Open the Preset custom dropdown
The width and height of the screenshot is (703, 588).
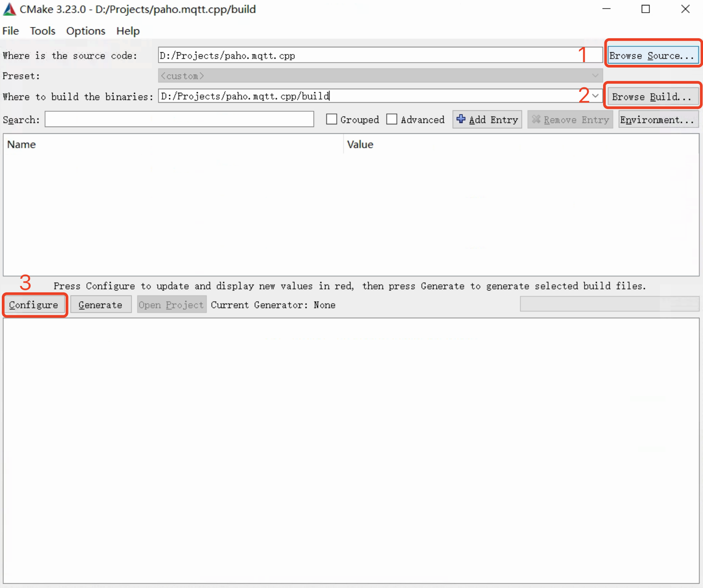tap(380, 76)
